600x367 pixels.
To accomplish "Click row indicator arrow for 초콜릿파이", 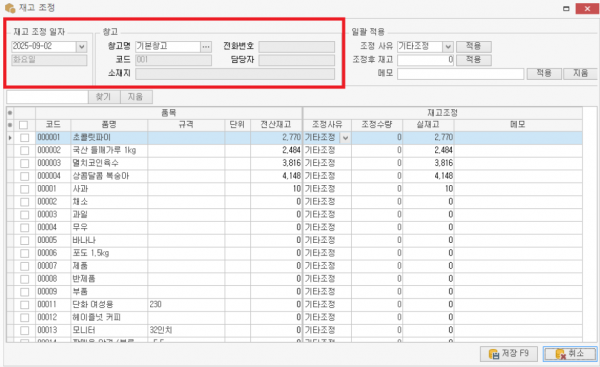I will click(10, 137).
